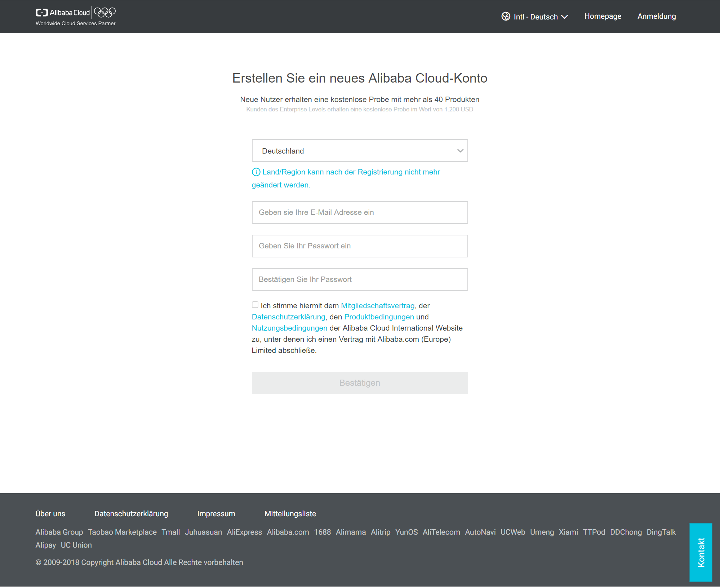The width and height of the screenshot is (720, 588).
Task: Click the text 'Kunden des Enterprise Levels erhalten...'
Action: click(360, 110)
